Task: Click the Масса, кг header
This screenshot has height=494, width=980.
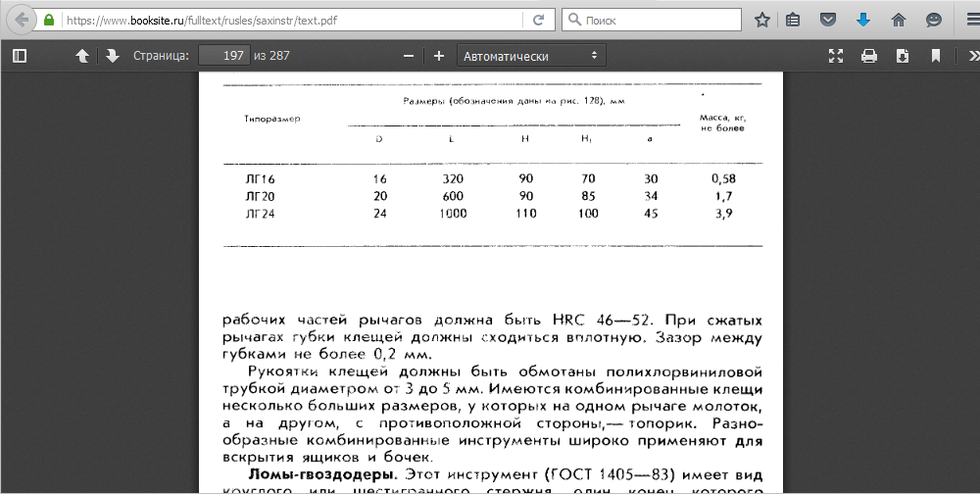Action: (722, 123)
